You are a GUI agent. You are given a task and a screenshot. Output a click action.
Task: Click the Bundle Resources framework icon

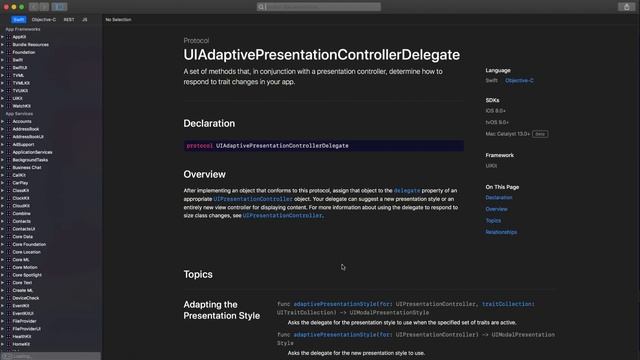(x=9, y=44)
